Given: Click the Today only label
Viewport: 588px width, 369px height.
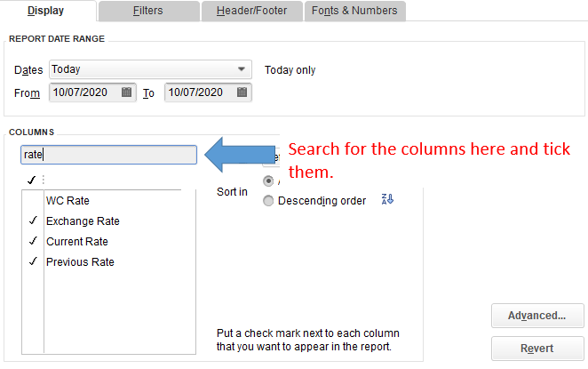Looking at the screenshot, I should [x=290, y=70].
